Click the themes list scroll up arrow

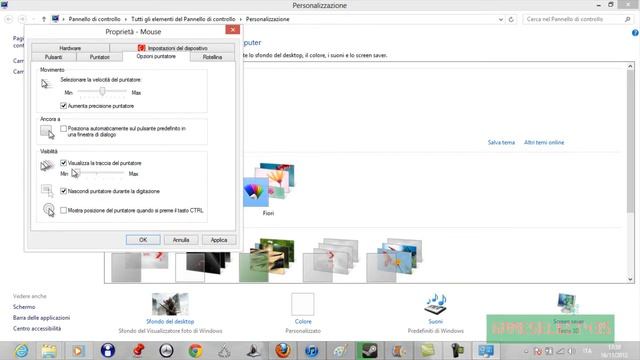(630, 66)
